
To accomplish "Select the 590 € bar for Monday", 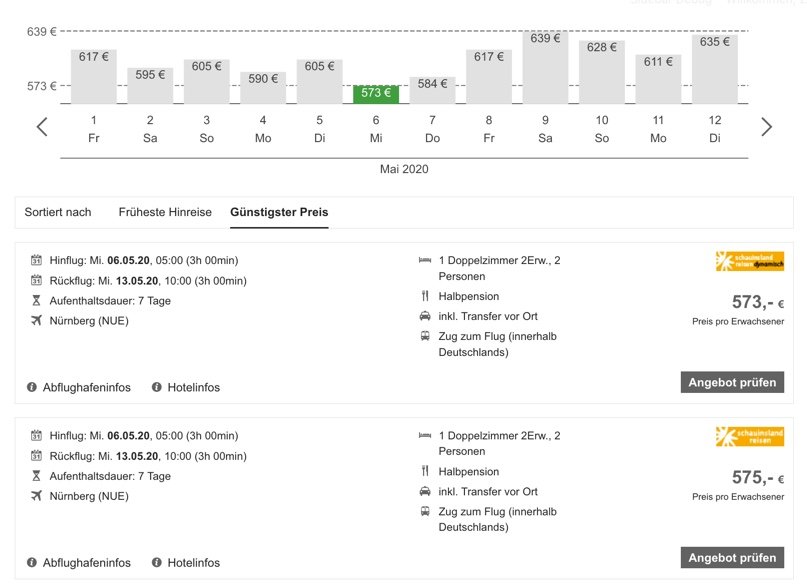I will tap(263, 87).
